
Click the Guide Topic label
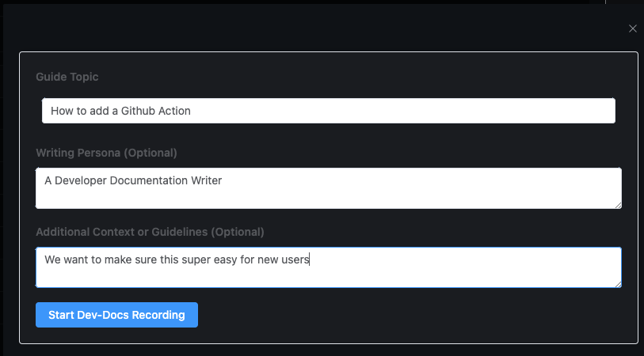[x=67, y=77]
